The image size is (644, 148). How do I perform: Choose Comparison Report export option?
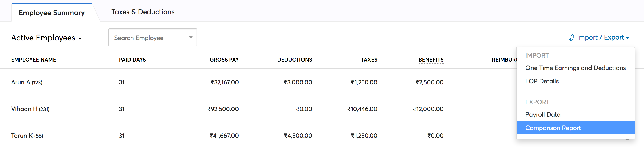click(553, 128)
